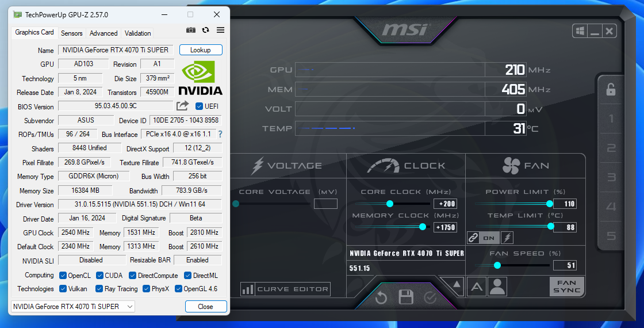Click the bus interface question mark

tap(220, 134)
